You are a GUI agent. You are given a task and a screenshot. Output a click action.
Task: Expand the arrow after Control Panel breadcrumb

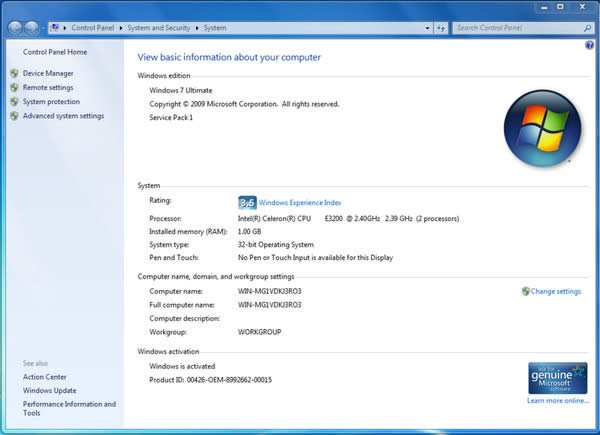pos(120,28)
